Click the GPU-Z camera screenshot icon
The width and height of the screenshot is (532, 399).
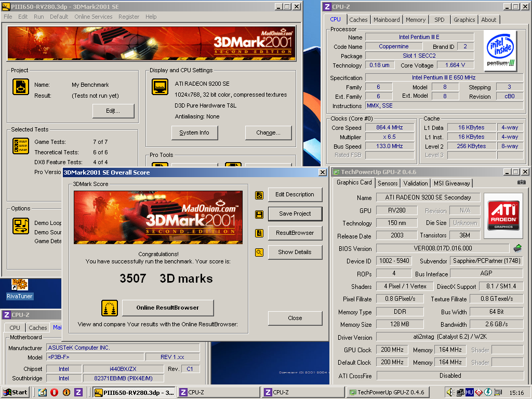tap(522, 182)
